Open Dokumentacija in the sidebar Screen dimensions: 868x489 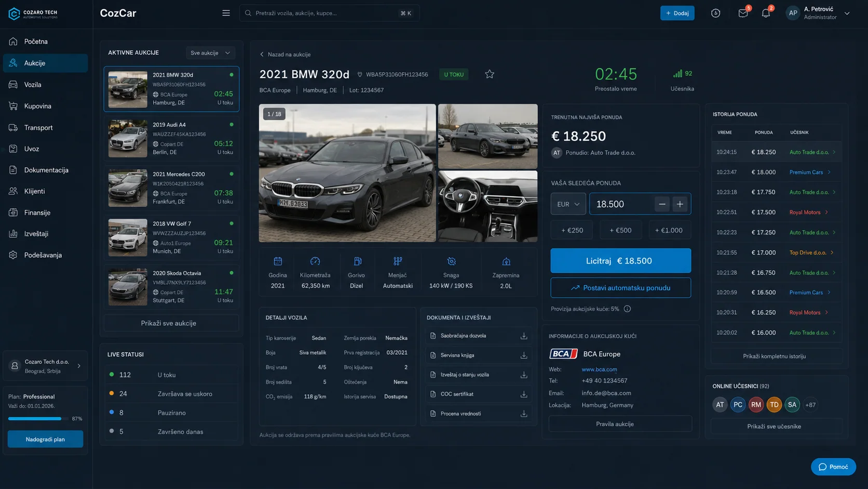(45, 170)
